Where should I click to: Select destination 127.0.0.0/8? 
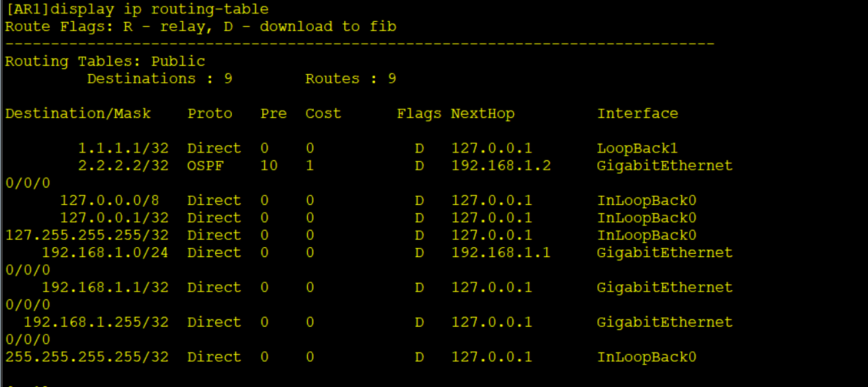[109, 200]
